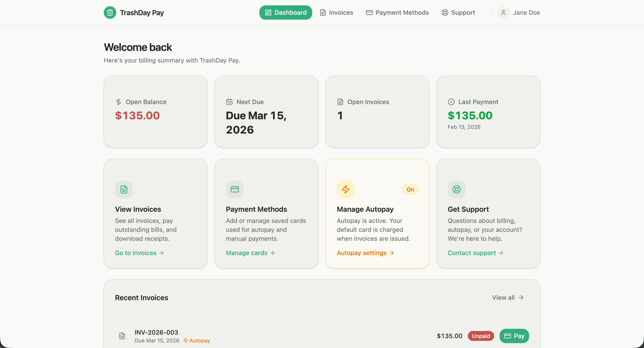This screenshot has width=644, height=348.
Task: Click the invoice document icon beside INV-2026-003
Action: point(122,336)
